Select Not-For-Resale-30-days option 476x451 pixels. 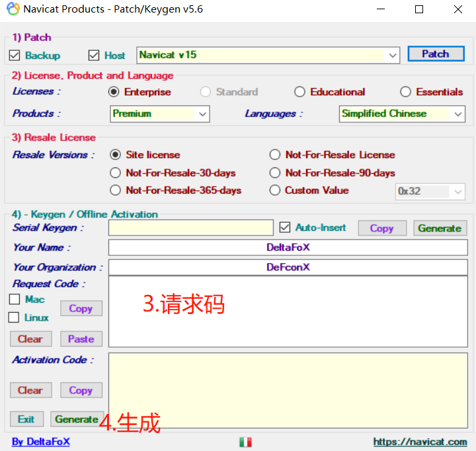coord(115,173)
